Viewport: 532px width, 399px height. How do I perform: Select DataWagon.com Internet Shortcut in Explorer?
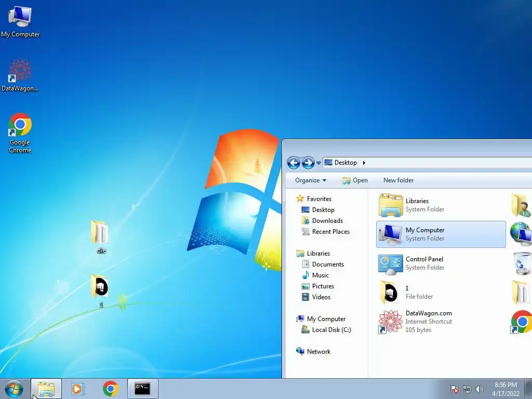441,321
